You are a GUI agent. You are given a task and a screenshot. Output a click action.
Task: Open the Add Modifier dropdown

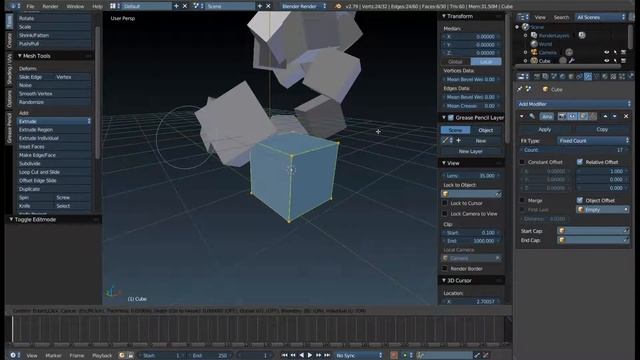click(574, 104)
